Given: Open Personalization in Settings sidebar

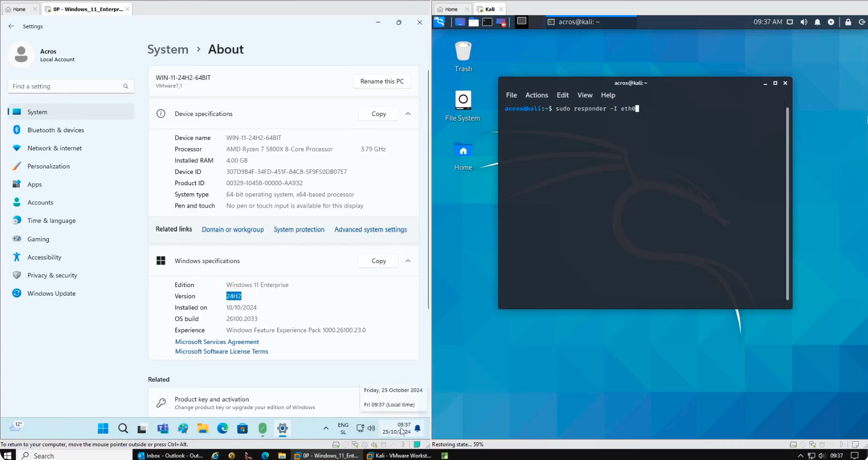Looking at the screenshot, I should point(71,166).
